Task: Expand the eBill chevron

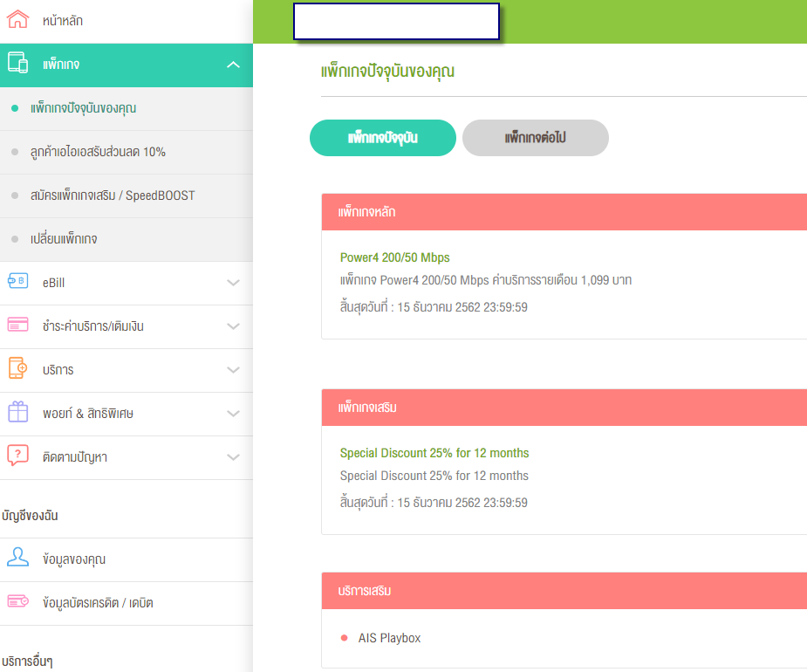Action: point(233,283)
